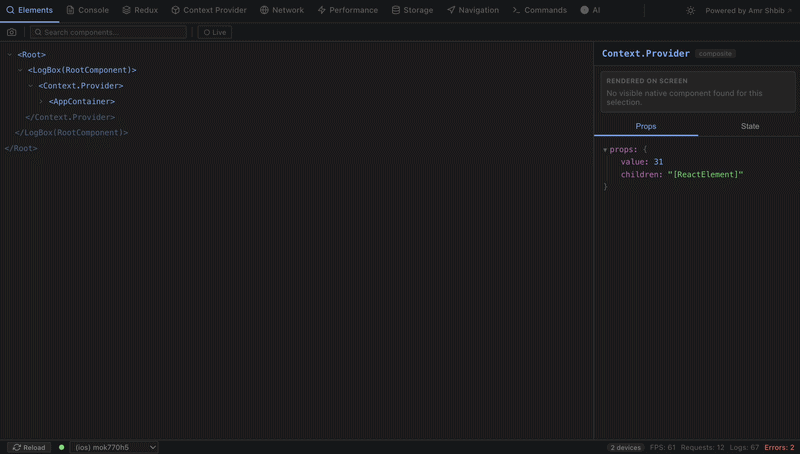Image resolution: width=800 pixels, height=454 pixels.
Task: Switch to the Console tab
Action: click(88, 10)
